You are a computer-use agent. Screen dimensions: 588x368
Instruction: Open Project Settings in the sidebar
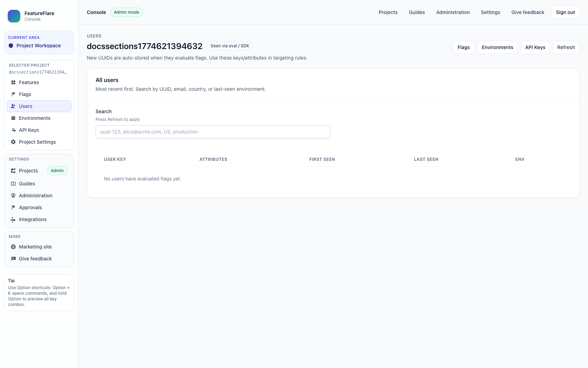pos(39,142)
